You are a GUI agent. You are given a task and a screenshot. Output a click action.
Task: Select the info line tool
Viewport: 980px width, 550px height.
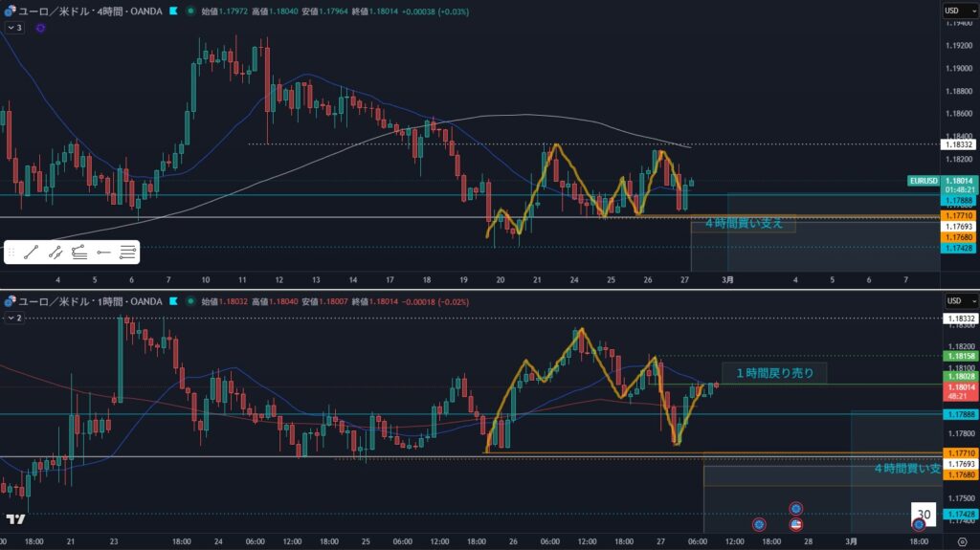56,253
